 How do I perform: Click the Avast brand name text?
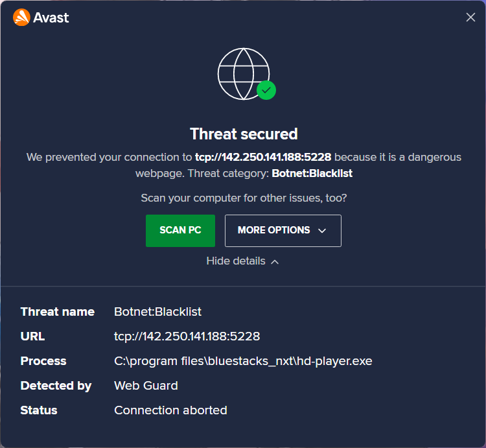[x=51, y=18]
